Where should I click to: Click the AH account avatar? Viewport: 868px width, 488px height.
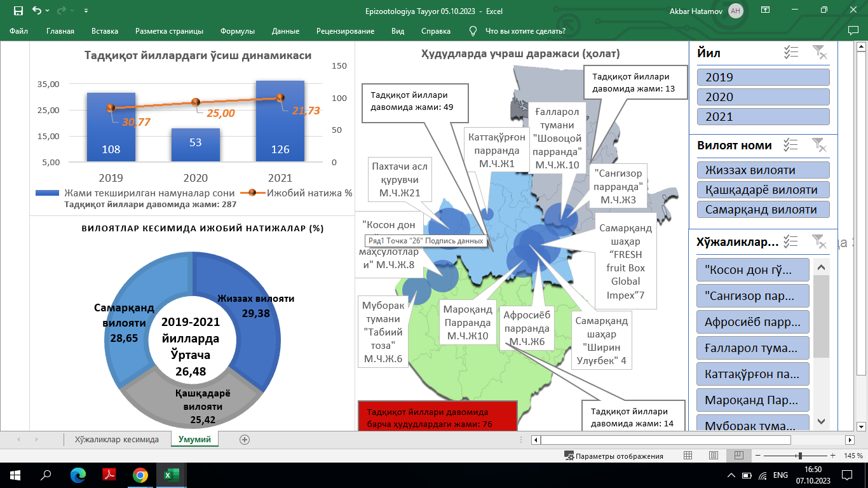pos(736,11)
